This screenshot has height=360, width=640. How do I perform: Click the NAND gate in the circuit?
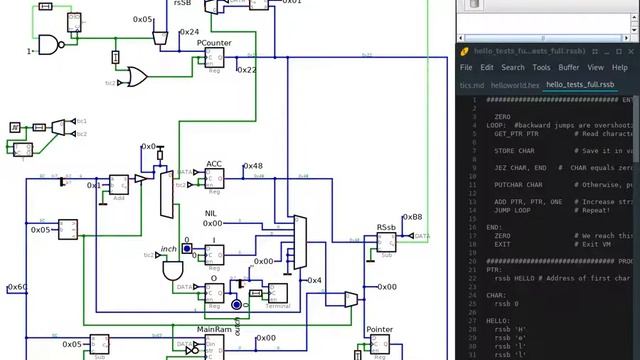click(51, 44)
